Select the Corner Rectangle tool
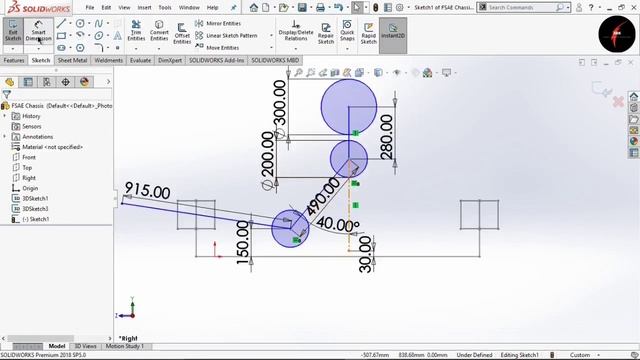This screenshot has width=640, height=360. pyautogui.click(x=61, y=36)
